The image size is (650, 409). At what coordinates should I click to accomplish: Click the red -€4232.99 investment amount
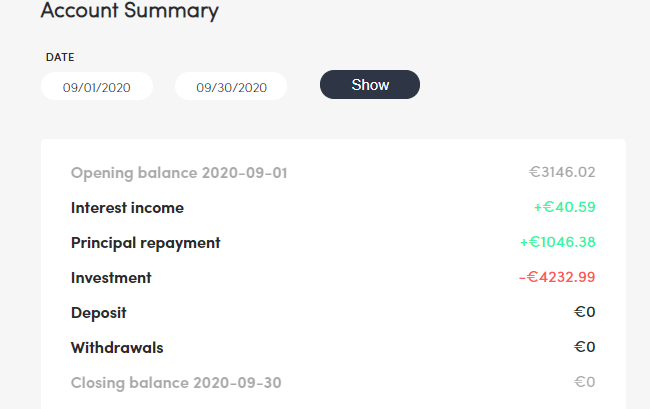pos(557,278)
